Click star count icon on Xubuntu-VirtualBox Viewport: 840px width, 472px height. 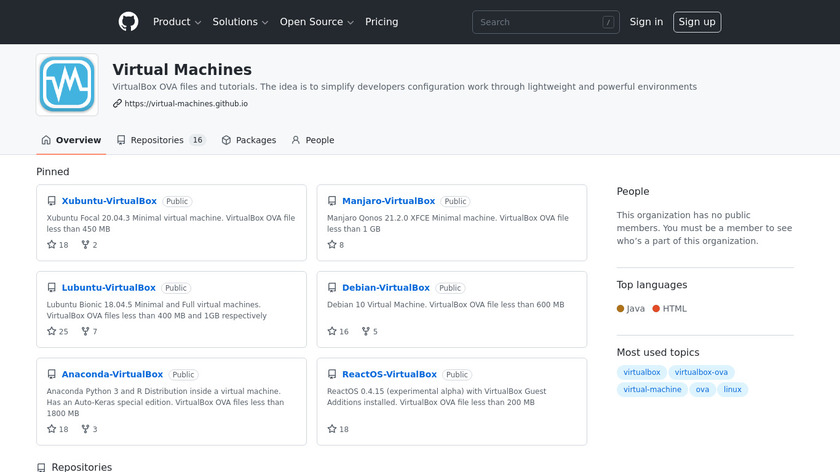tap(52, 245)
